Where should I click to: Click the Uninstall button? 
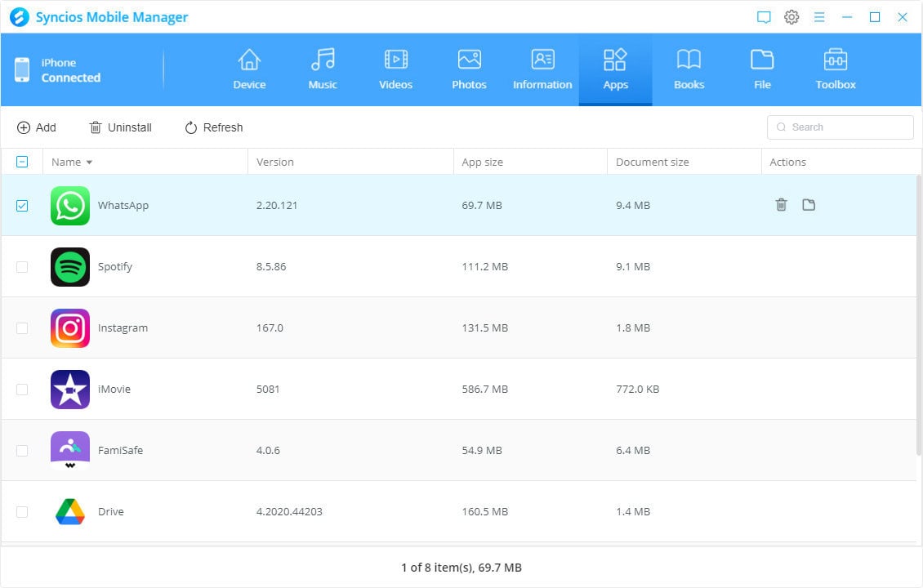point(121,127)
